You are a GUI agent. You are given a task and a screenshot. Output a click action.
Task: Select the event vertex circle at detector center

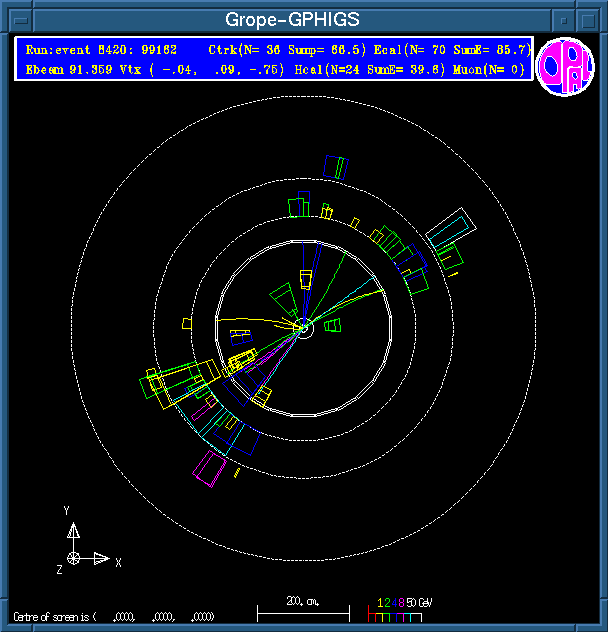coord(304,327)
